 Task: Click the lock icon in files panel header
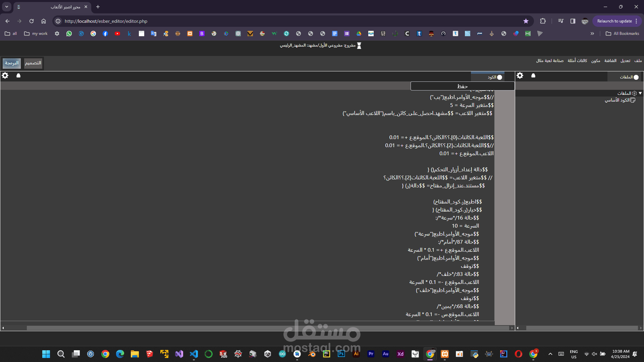[533, 76]
